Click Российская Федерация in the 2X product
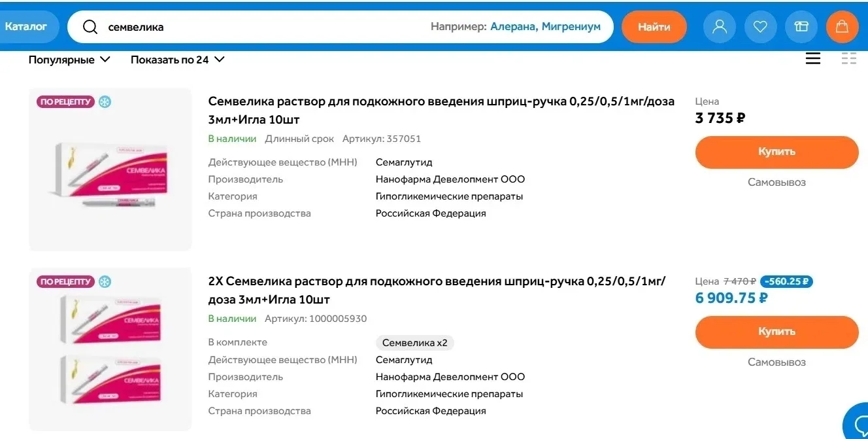868x439 pixels. [x=431, y=411]
